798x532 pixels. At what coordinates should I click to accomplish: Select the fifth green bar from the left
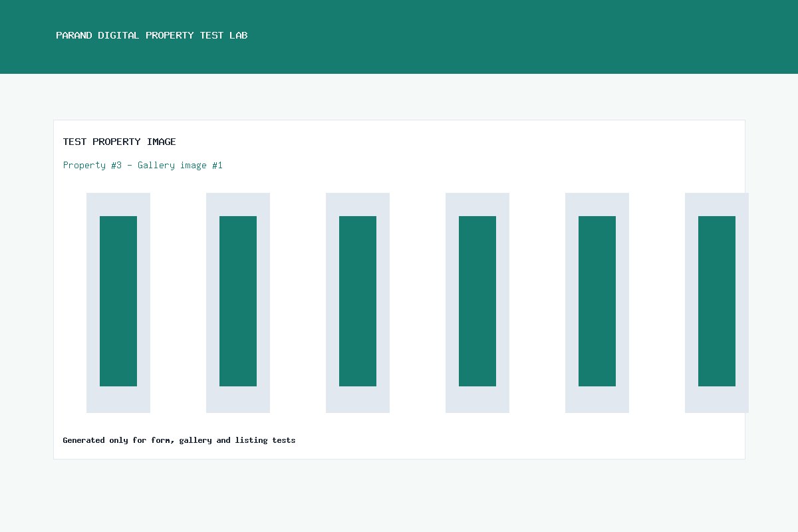pos(597,301)
